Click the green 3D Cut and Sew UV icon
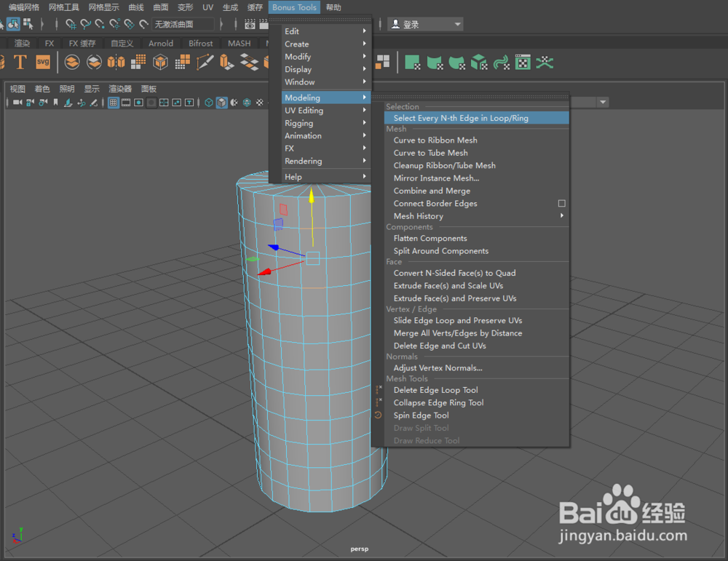 coord(545,62)
